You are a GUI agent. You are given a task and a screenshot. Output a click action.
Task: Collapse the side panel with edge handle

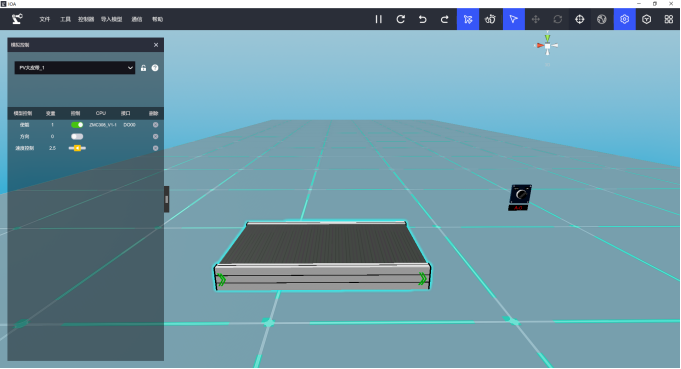tap(166, 199)
